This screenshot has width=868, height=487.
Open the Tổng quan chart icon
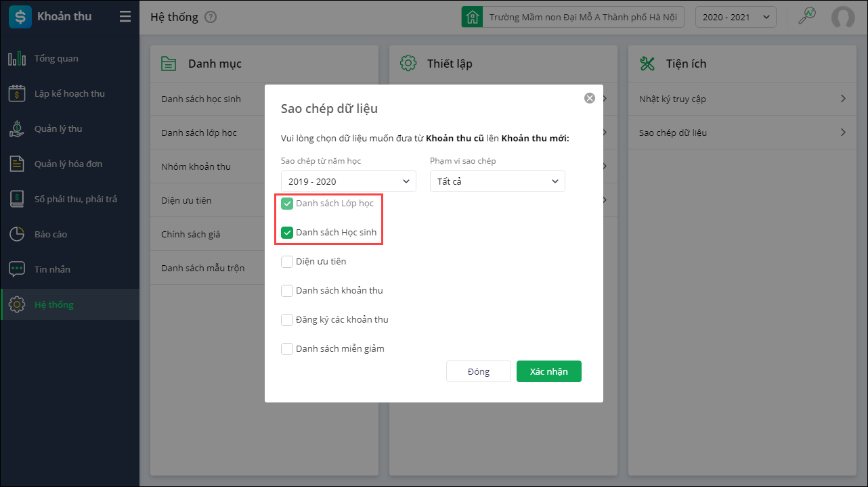(17, 59)
